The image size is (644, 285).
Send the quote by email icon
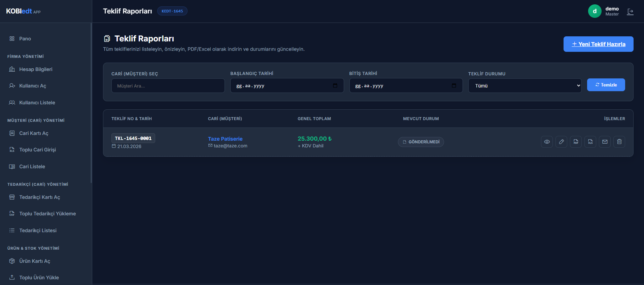pos(605,142)
